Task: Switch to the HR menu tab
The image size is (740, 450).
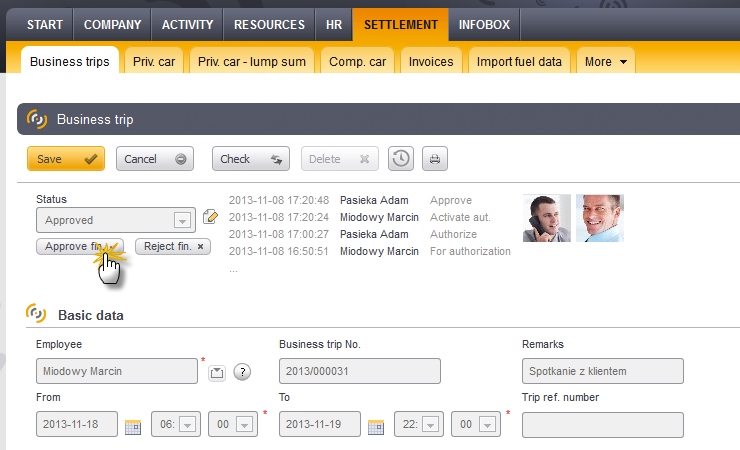Action: (x=333, y=25)
